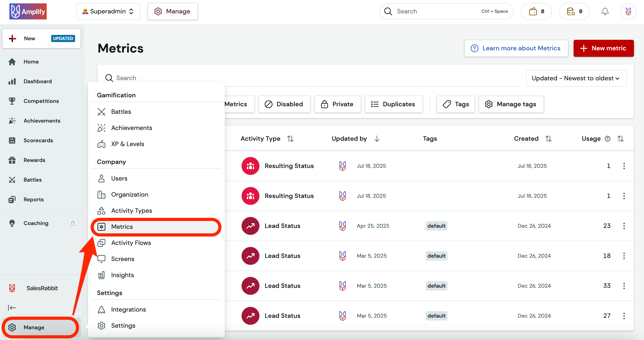The image size is (644, 340).
Task: Collapse the sidebar with arrow icon
Action: [x=12, y=308]
